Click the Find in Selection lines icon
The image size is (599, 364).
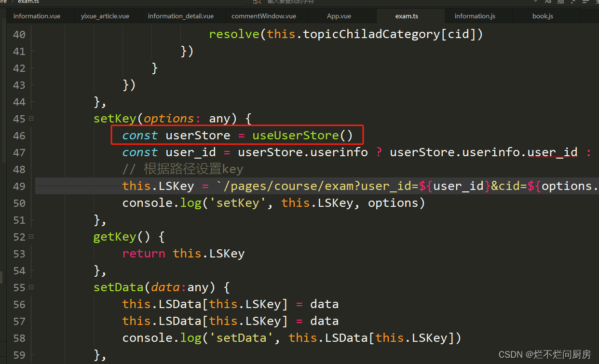[585, 2]
